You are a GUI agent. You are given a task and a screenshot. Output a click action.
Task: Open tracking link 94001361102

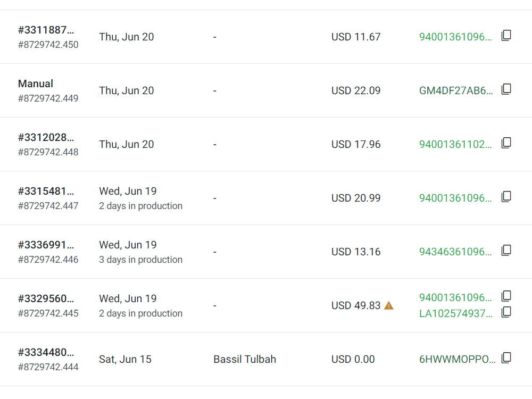[455, 144]
